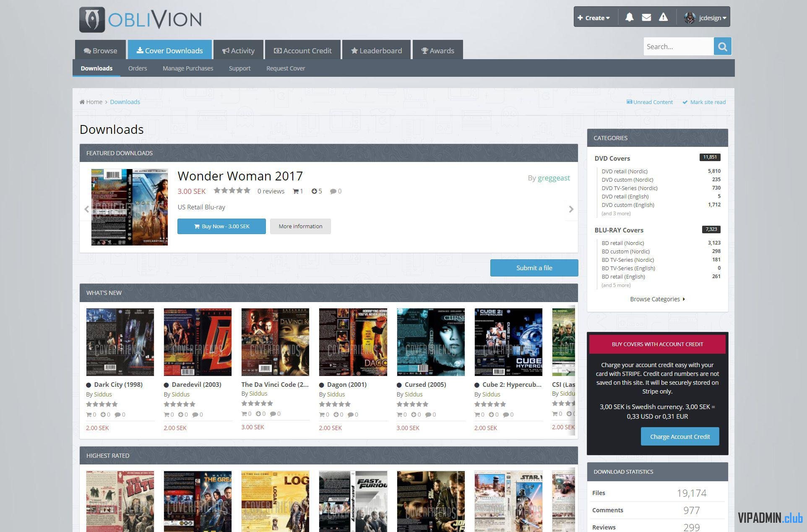Open BD TV-Series (Nordic) category
This screenshot has width=807, height=532.
coord(627,260)
